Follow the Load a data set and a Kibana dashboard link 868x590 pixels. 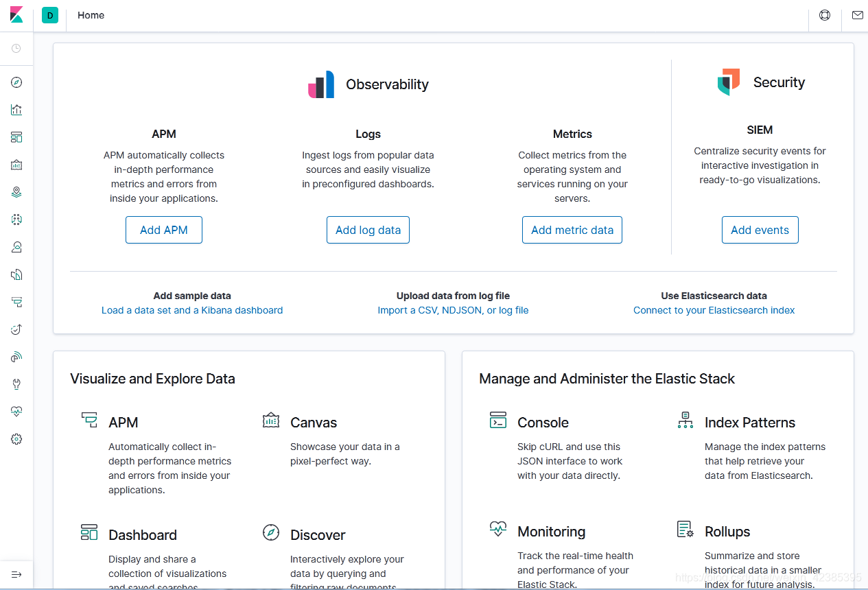[192, 310]
